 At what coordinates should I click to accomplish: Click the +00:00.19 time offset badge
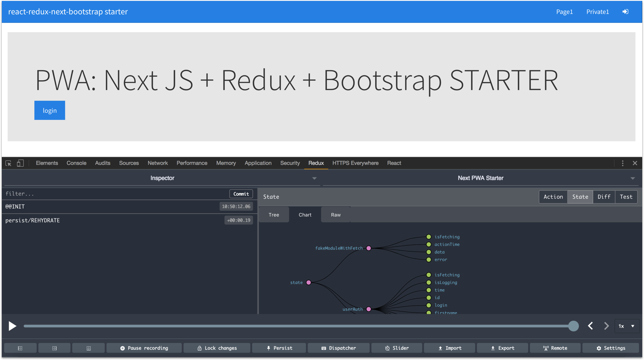point(239,221)
